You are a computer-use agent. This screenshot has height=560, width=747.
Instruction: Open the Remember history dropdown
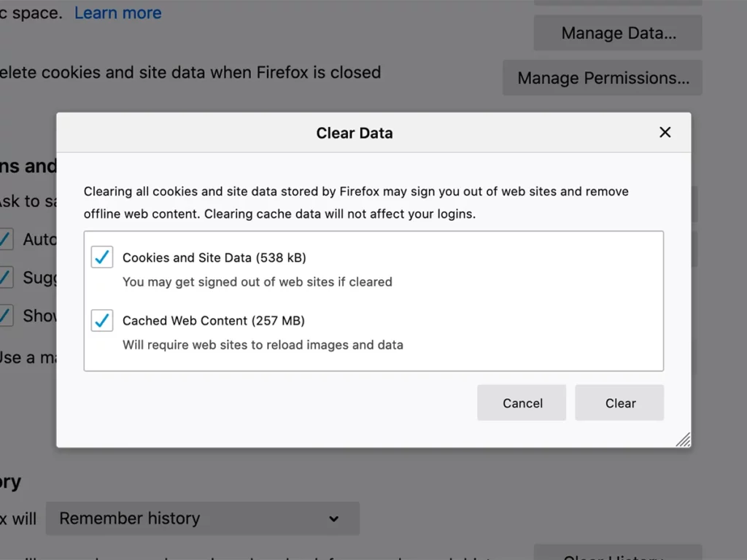tap(202, 518)
